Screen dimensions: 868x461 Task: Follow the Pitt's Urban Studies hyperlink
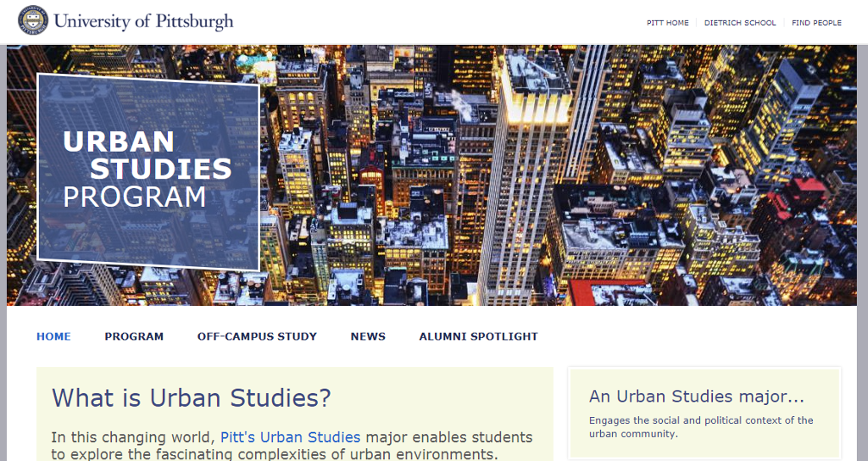(x=290, y=437)
